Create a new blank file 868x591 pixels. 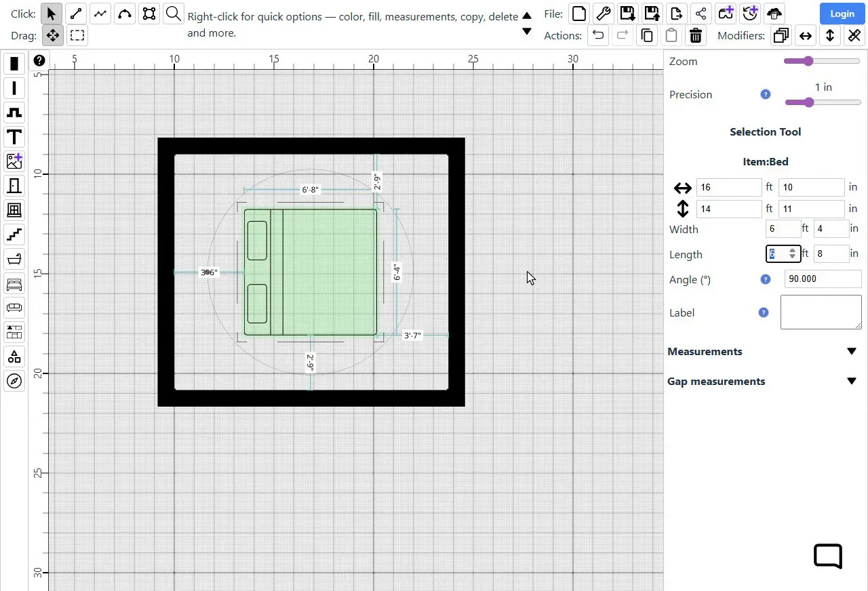(578, 14)
